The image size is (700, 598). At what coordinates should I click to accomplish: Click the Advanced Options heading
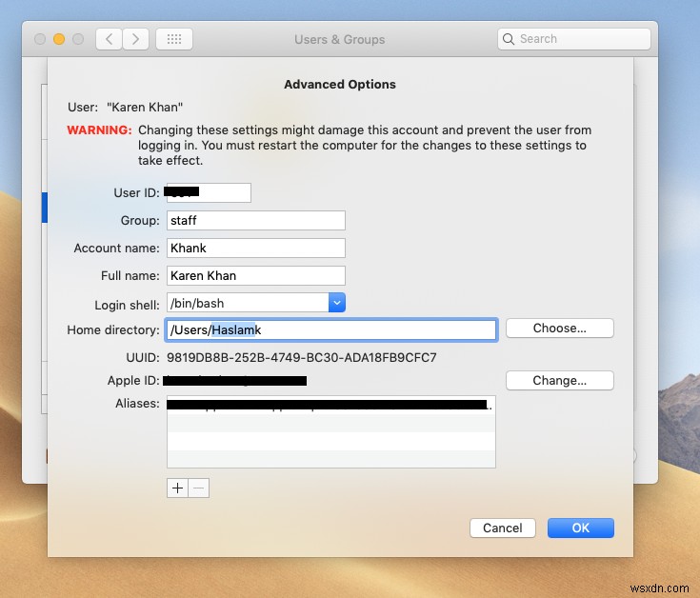click(340, 85)
